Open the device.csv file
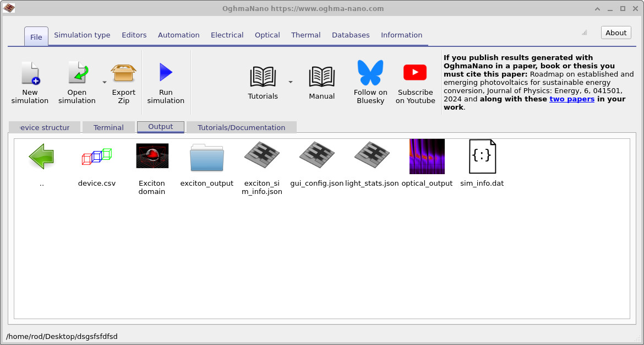644x345 pixels. pyautogui.click(x=97, y=156)
